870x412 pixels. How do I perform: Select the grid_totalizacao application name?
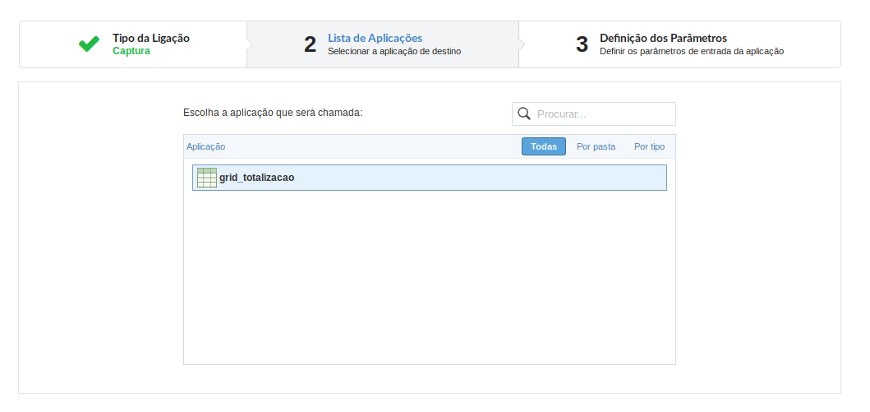tap(257, 178)
